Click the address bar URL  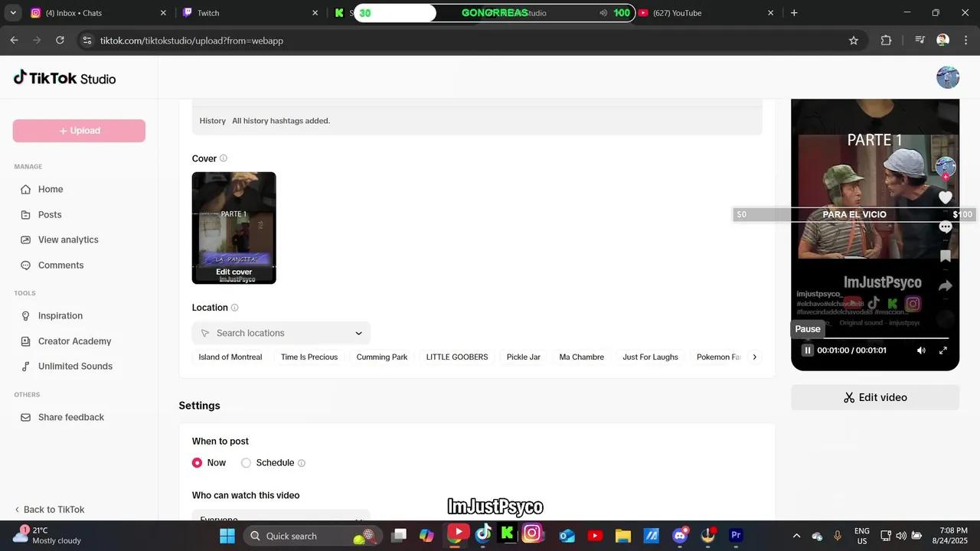coord(191,41)
